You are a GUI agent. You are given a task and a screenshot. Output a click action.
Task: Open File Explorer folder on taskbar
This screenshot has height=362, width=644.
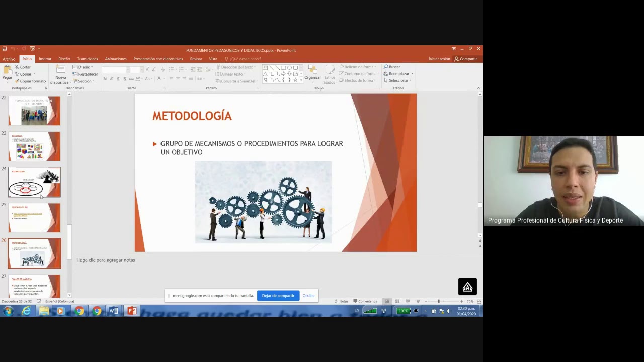click(44, 311)
